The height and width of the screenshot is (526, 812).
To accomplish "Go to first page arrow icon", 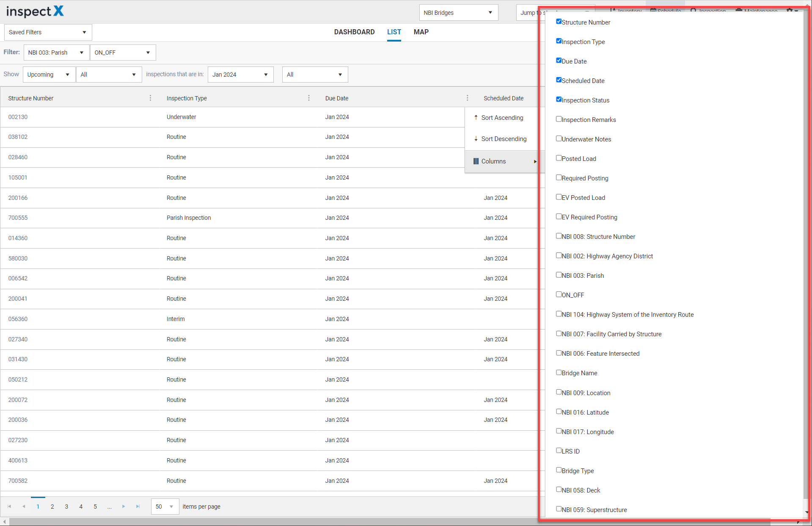I will (x=9, y=506).
